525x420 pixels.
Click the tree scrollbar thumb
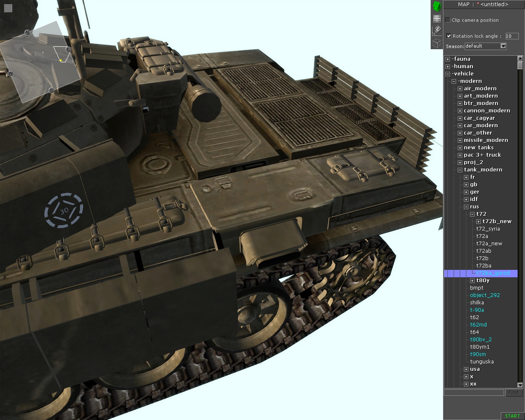pos(520,65)
